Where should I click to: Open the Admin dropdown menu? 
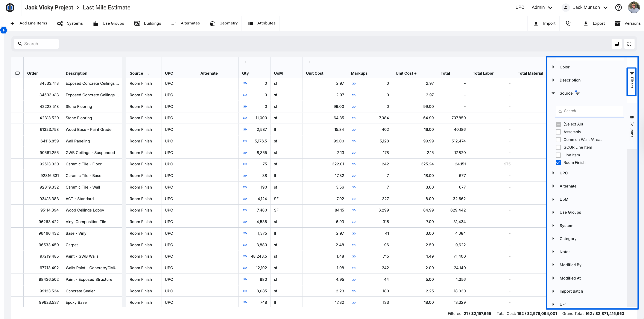[542, 8]
